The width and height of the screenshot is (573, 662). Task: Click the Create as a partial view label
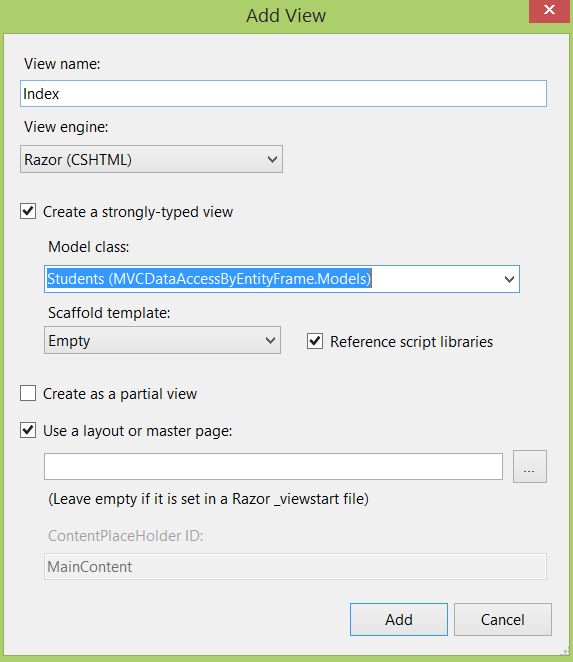click(x=120, y=394)
